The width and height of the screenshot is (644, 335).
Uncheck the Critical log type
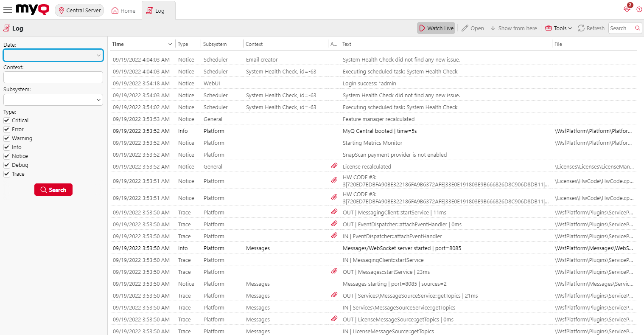(x=6, y=120)
